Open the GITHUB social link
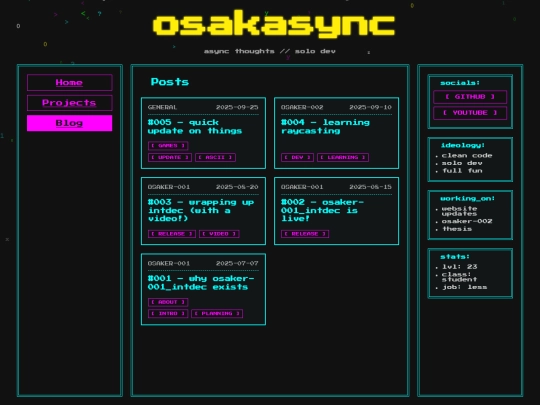The height and width of the screenshot is (405, 540). point(470,97)
